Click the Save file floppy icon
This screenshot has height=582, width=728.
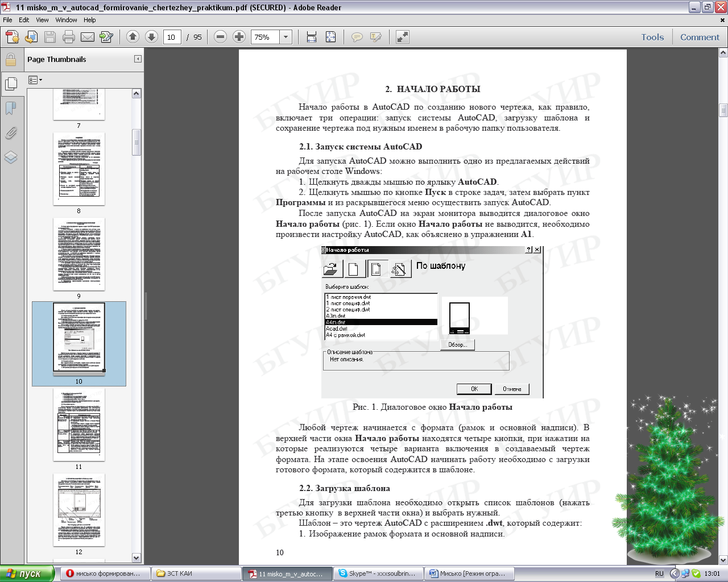pos(50,37)
